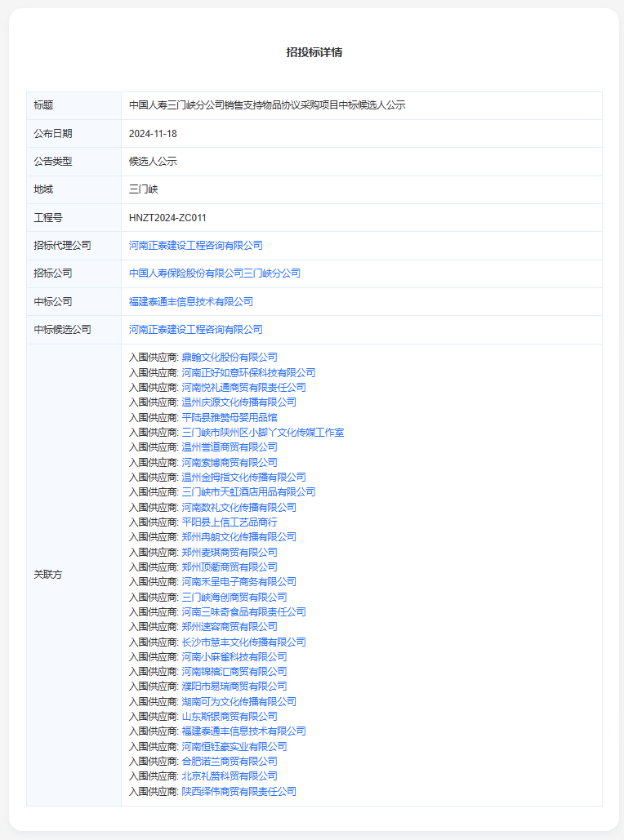Click 河南悦礼通商贸有限责任公司 link
Screen dimensions: 624x840
[x=243, y=388]
